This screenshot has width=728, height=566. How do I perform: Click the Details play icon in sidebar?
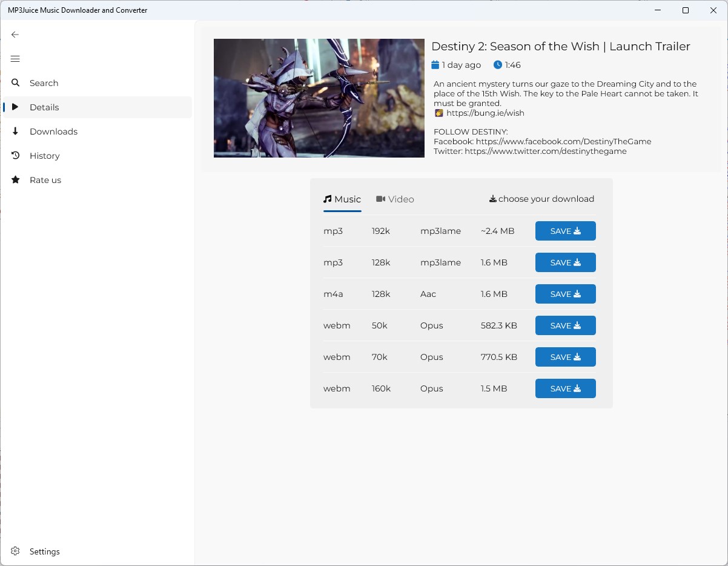(x=16, y=107)
